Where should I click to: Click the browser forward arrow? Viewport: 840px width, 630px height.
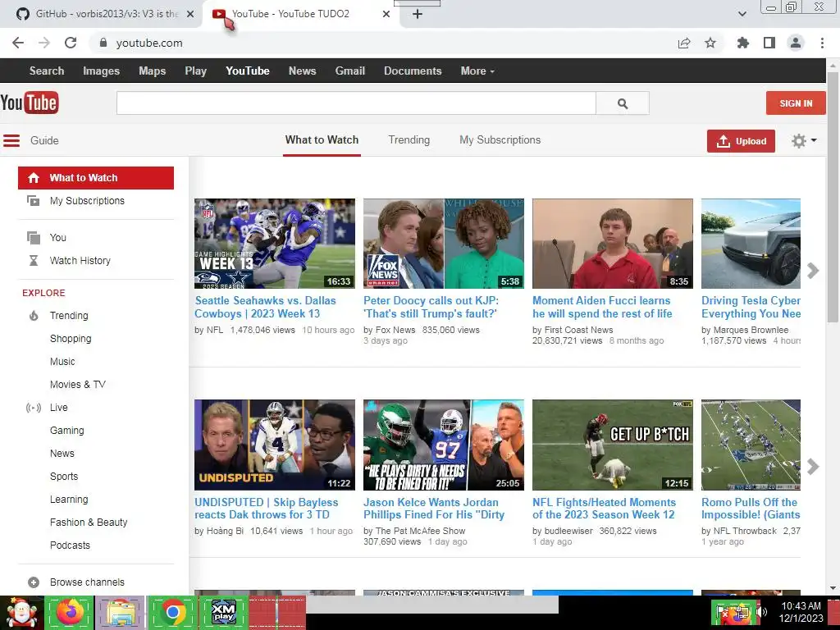point(44,43)
